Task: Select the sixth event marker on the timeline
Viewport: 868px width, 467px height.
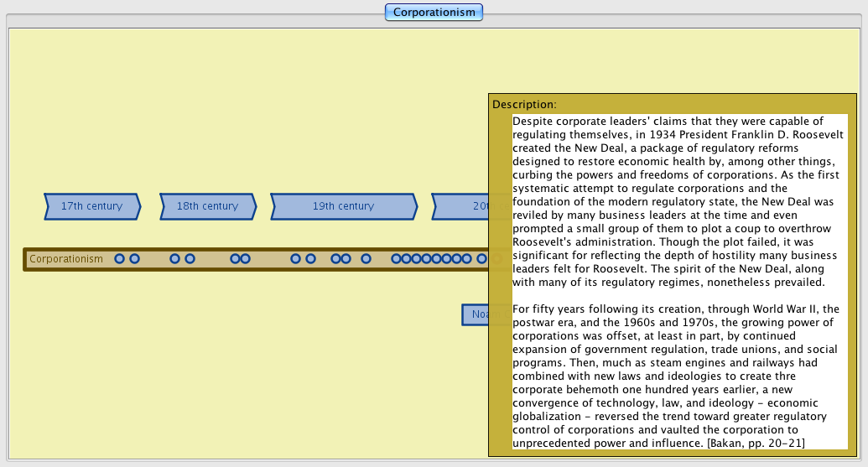Action: (x=245, y=259)
